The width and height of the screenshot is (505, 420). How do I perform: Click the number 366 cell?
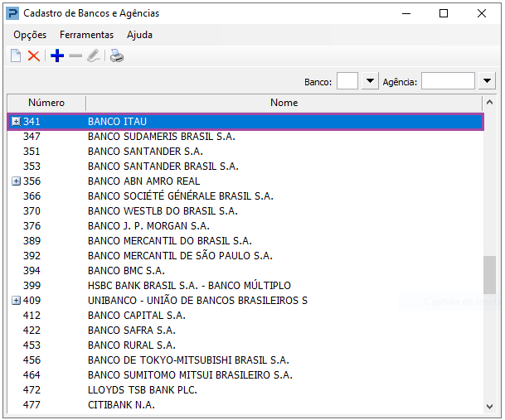[x=32, y=196]
